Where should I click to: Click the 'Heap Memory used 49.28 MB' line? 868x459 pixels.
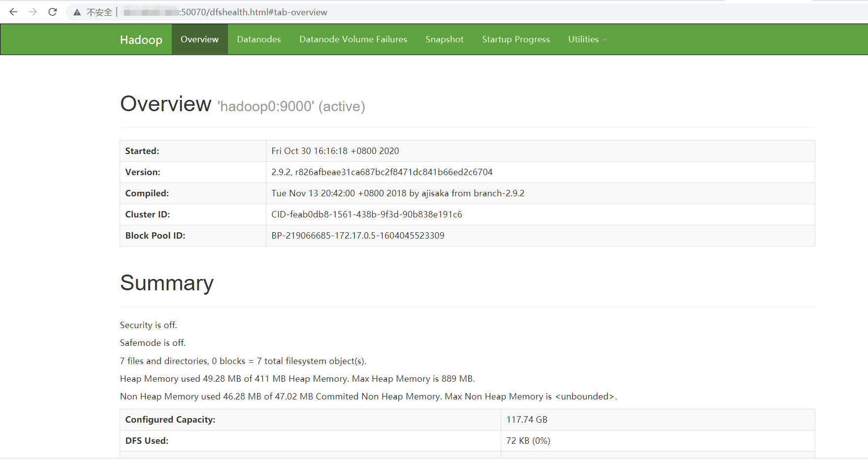tap(297, 379)
